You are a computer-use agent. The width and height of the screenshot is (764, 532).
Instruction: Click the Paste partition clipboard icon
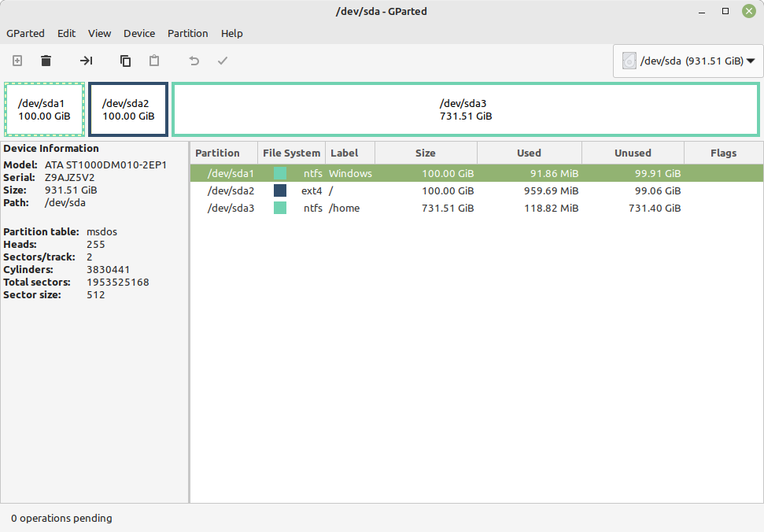pyautogui.click(x=154, y=61)
